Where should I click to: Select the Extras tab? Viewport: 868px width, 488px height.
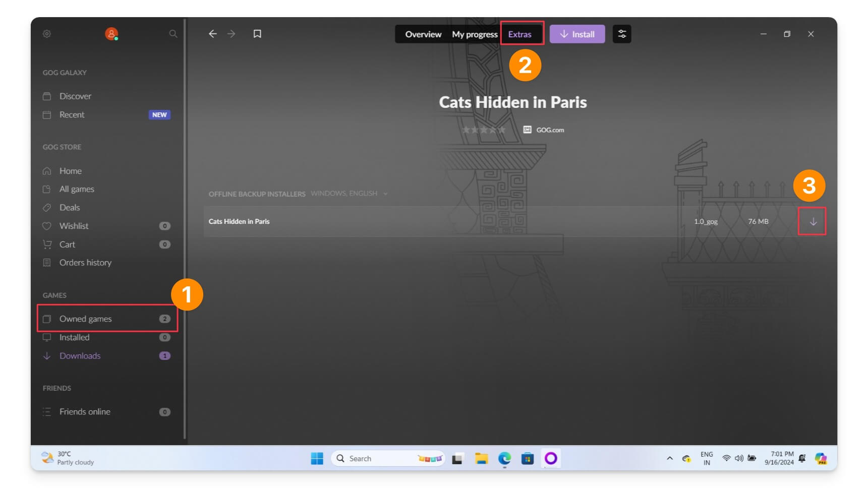pyautogui.click(x=520, y=34)
